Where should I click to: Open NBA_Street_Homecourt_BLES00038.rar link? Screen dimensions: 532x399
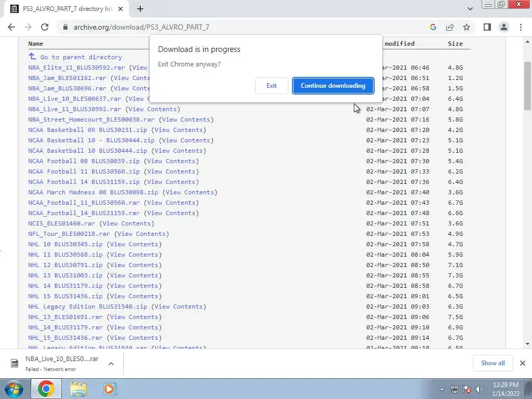coord(91,119)
